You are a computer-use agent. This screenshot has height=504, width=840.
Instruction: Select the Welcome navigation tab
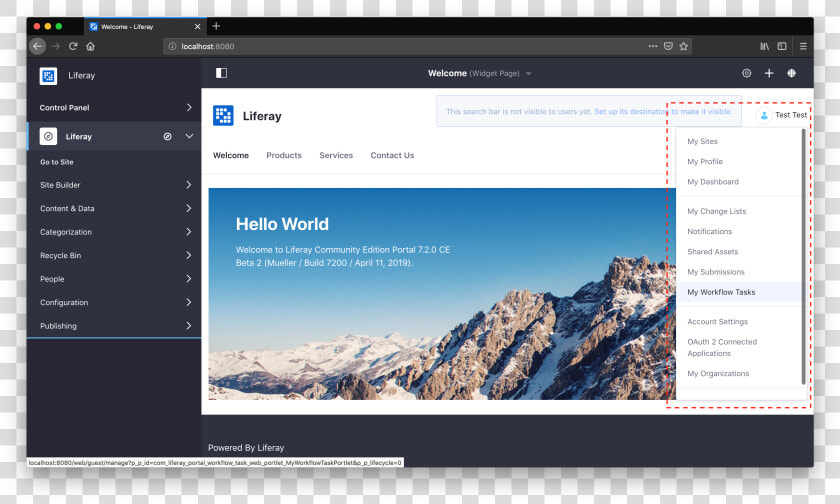(231, 155)
